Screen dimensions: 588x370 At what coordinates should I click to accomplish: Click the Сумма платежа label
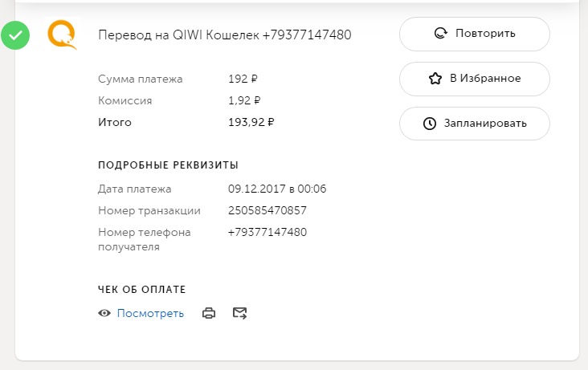tap(141, 79)
